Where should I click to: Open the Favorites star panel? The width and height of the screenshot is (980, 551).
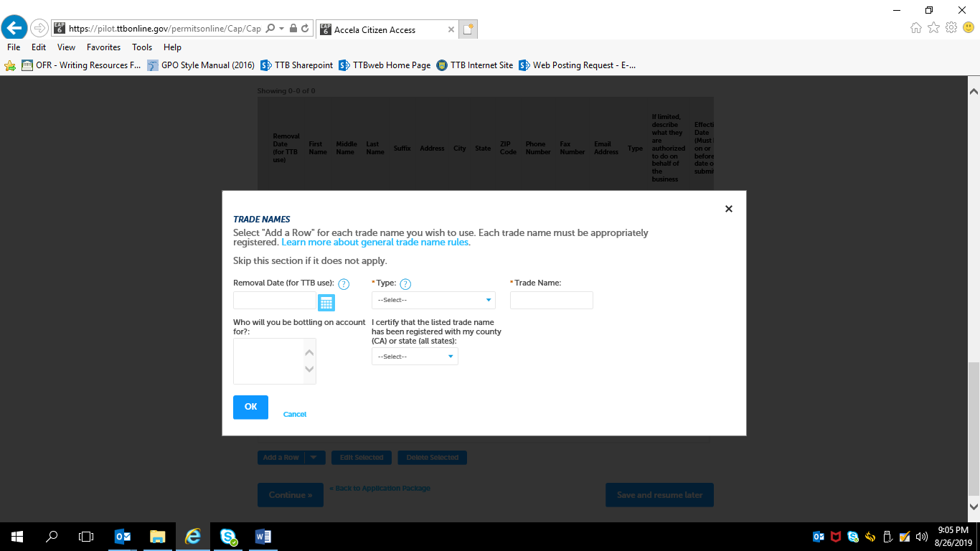[x=933, y=28]
